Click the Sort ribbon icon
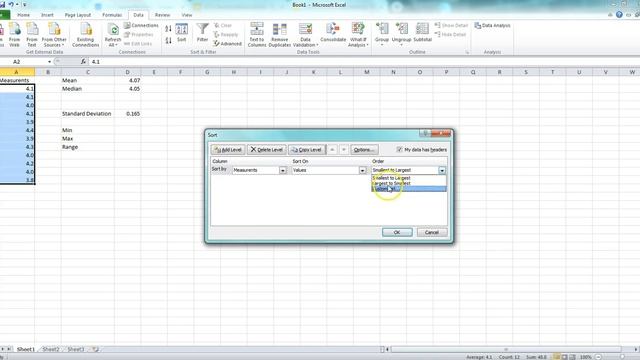This screenshot has width=640, height=360. [182, 33]
